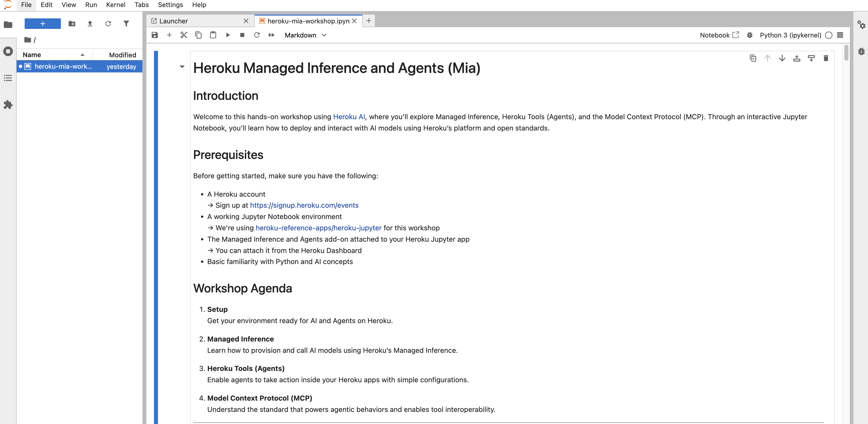Open the File Browser sidebar panel
Image resolution: width=868 pixels, height=424 pixels.
[8, 25]
